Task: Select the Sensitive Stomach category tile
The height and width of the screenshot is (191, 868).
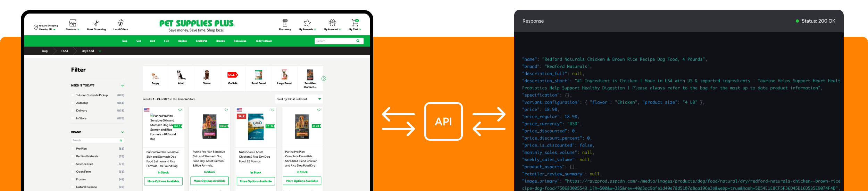Action: click(310, 78)
